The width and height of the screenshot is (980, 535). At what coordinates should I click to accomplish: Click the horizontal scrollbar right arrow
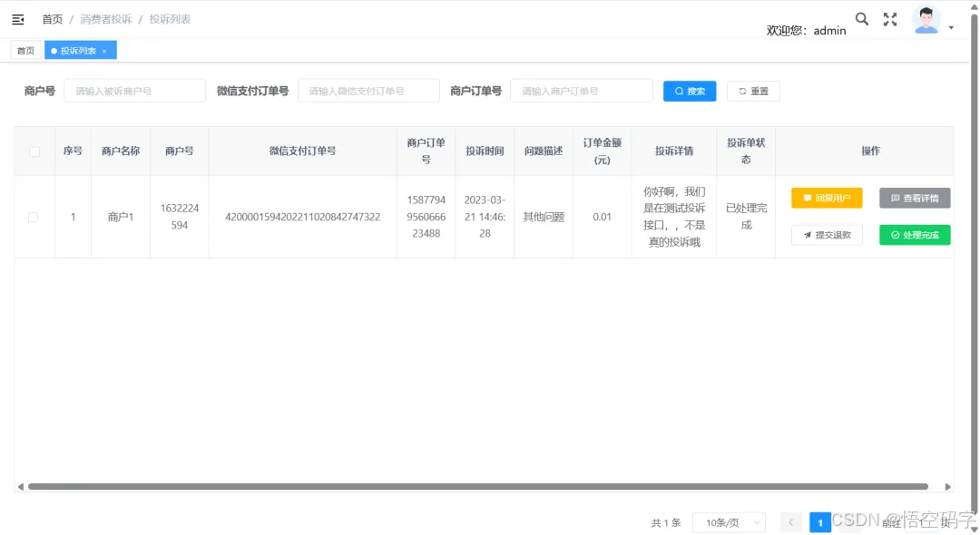point(947,487)
